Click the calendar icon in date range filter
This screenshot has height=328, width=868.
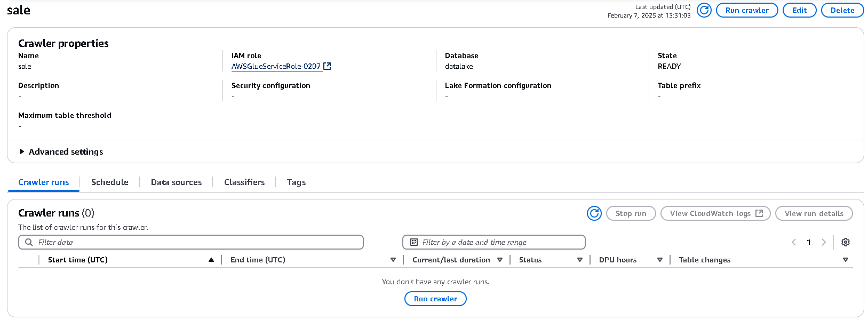[414, 242]
